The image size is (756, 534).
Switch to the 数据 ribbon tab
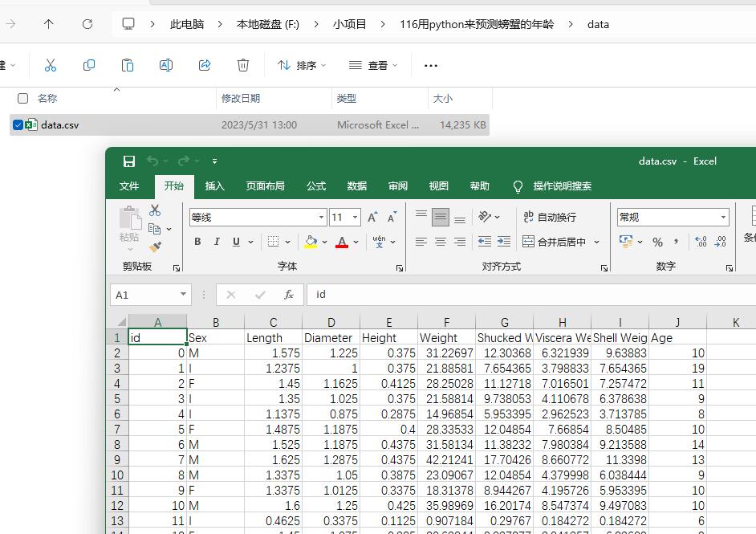(357, 186)
